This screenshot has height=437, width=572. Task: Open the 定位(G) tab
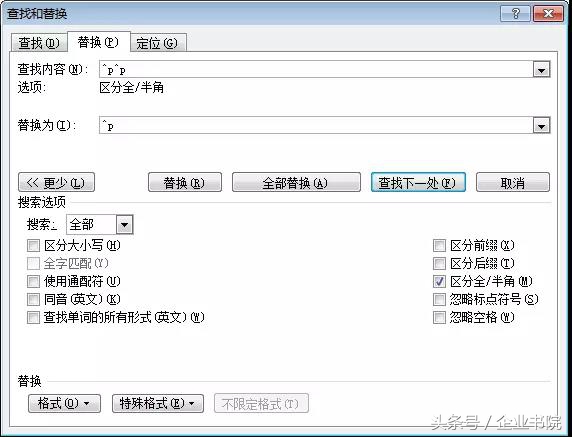(x=157, y=43)
